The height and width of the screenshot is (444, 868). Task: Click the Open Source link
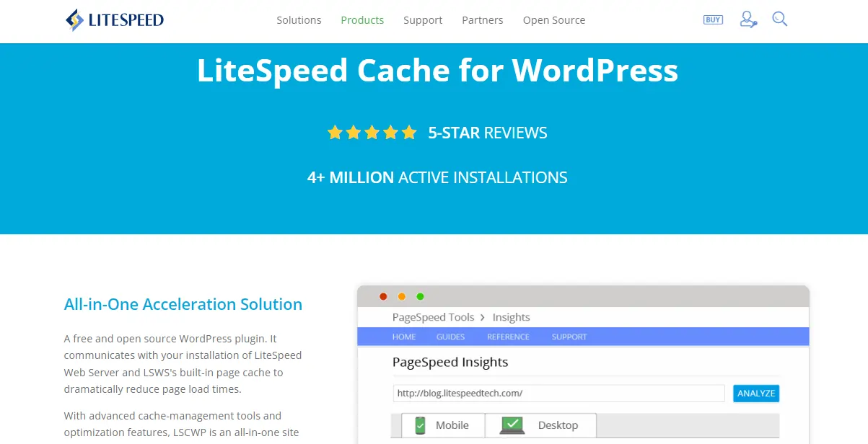pyautogui.click(x=554, y=20)
